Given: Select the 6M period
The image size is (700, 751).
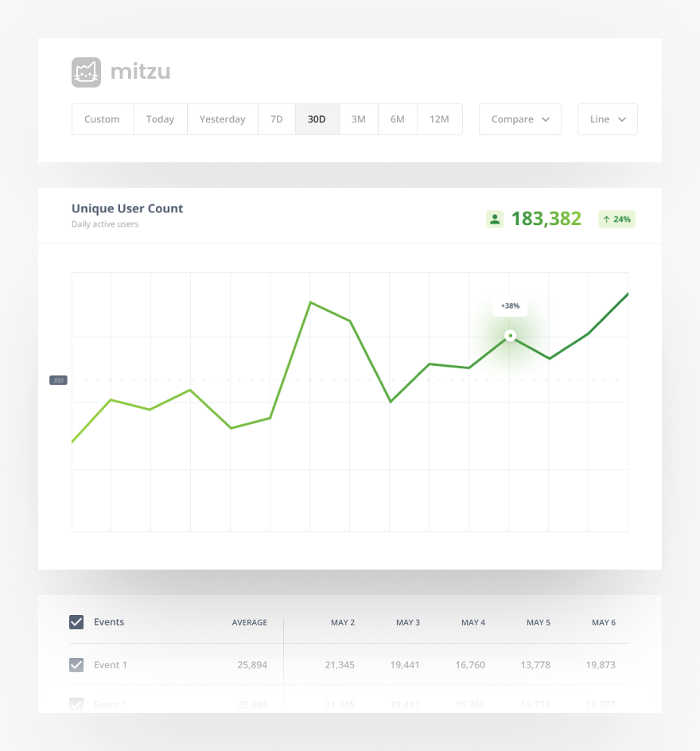Looking at the screenshot, I should 397,119.
